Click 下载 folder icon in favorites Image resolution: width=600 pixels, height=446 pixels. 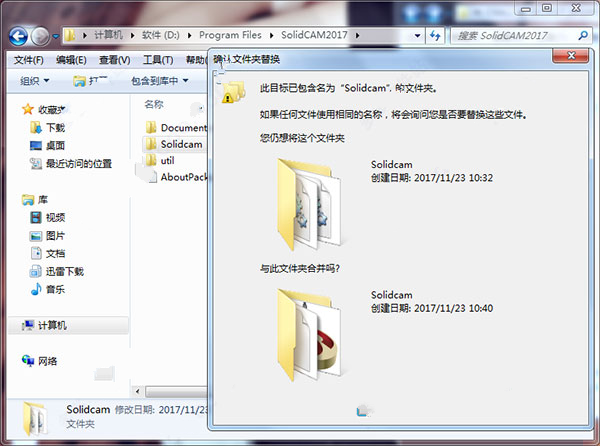click(36, 127)
